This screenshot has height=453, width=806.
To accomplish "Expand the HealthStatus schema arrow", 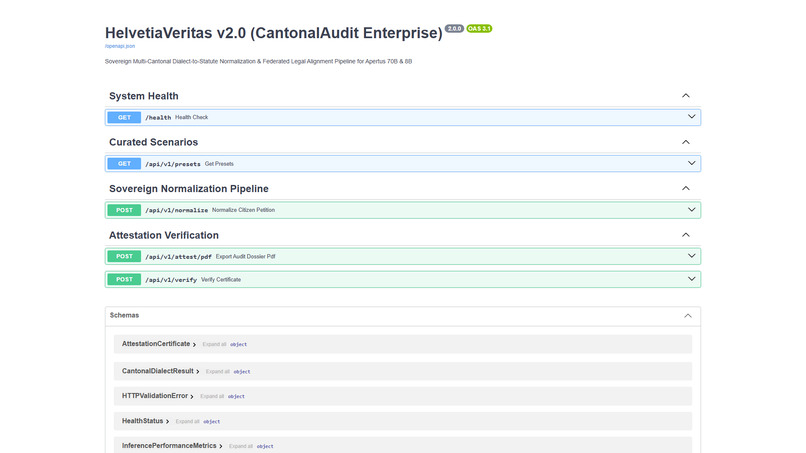I will point(168,422).
